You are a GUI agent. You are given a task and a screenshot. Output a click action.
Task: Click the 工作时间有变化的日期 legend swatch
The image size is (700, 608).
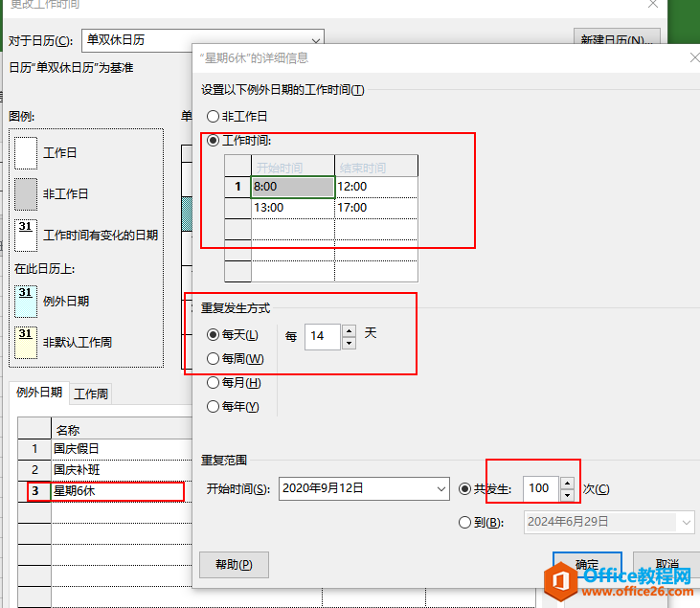point(26,236)
